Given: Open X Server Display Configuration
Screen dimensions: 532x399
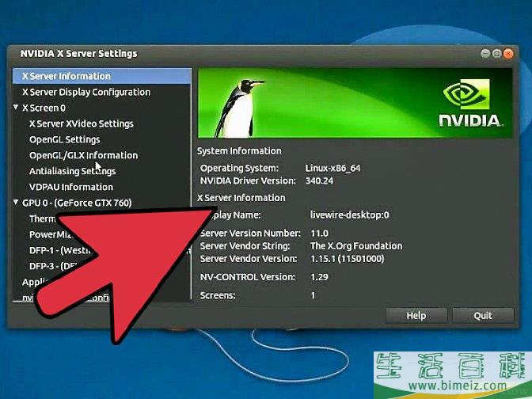Looking at the screenshot, I should point(86,93).
